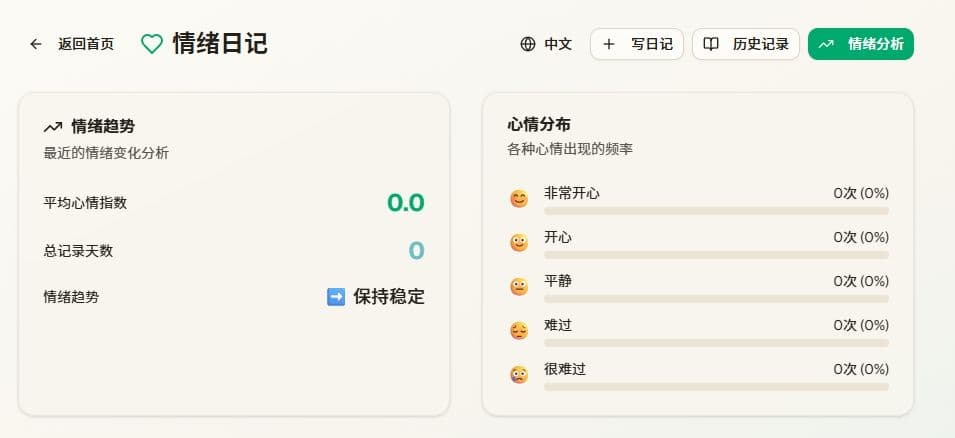
Task: Click the very happy emoji face
Action: pyautogui.click(x=518, y=199)
